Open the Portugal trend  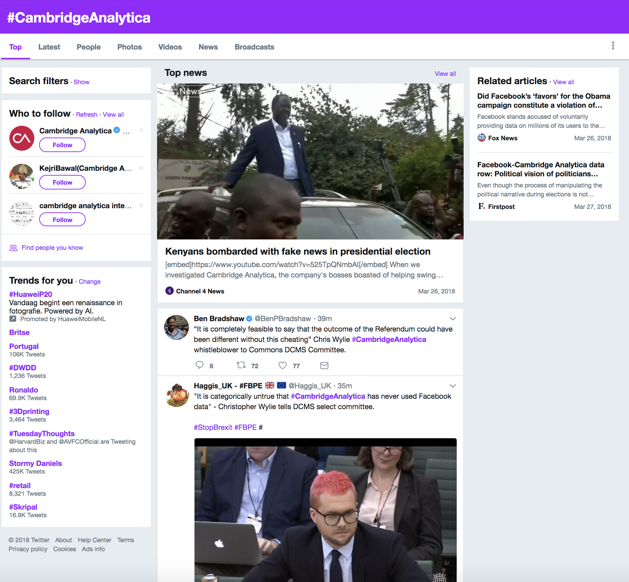[x=24, y=346]
